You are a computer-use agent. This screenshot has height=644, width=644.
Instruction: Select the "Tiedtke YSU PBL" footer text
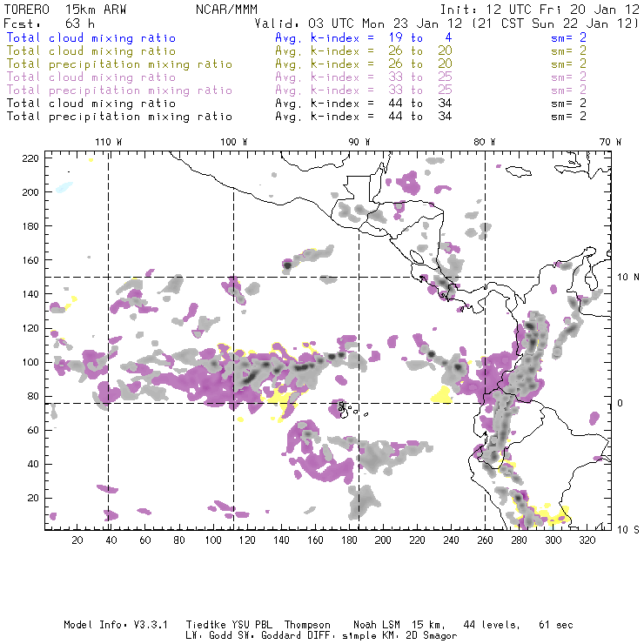tap(229, 625)
